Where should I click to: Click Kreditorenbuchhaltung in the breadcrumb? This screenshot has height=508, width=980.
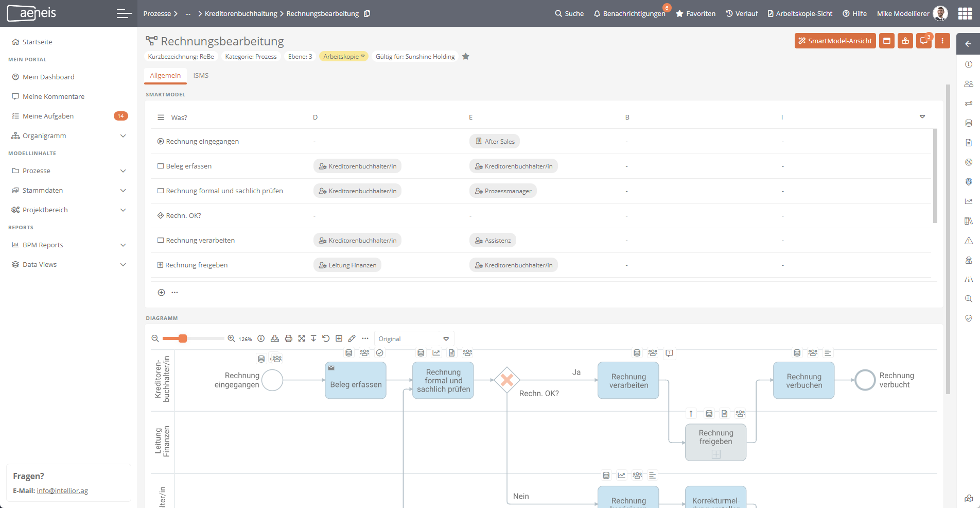pyautogui.click(x=241, y=13)
